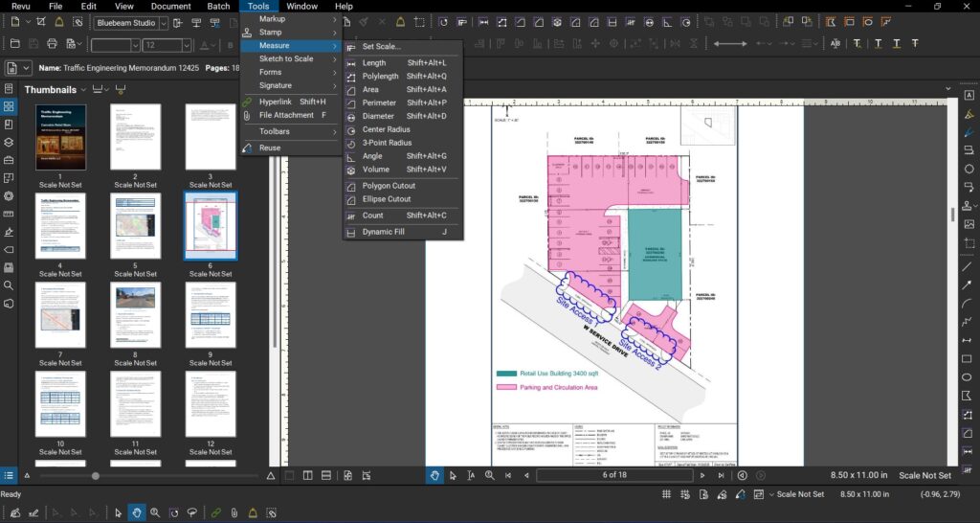This screenshot has width=980, height=523.
Task: Open the Revu menu
Action: (x=21, y=7)
